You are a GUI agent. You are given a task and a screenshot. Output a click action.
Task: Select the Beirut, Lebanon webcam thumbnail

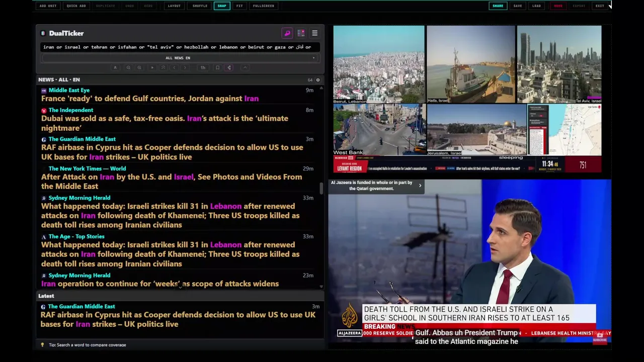379,65
